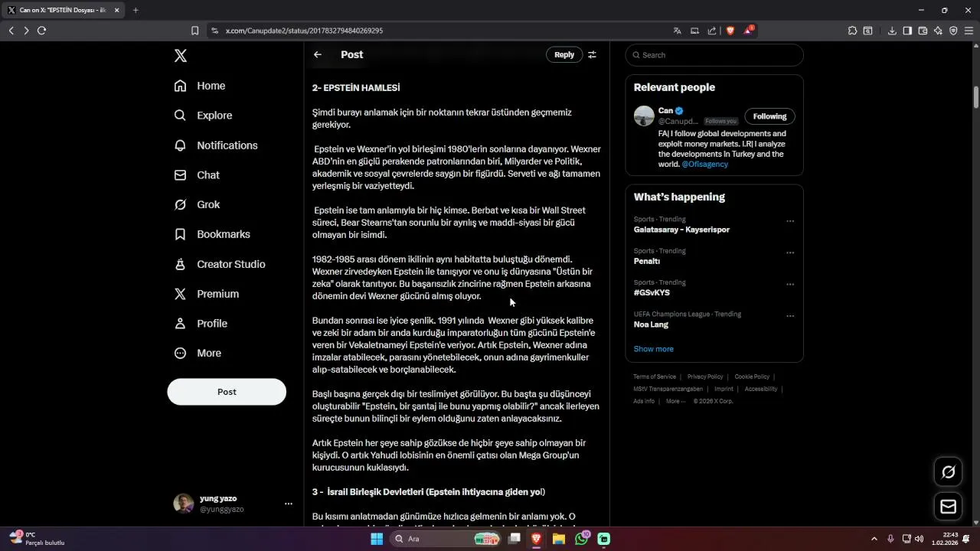
Task: Click the yung yazo profile avatar
Action: click(x=183, y=504)
